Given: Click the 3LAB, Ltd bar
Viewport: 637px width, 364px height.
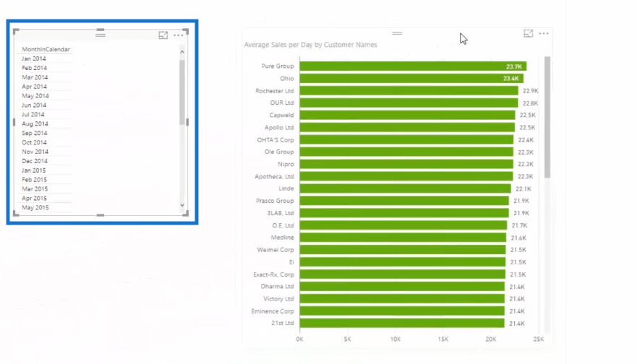Looking at the screenshot, I should (404, 212).
